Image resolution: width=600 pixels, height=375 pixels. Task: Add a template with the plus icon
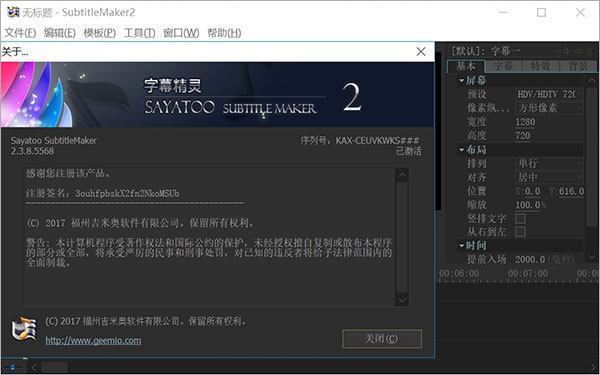coord(567,51)
